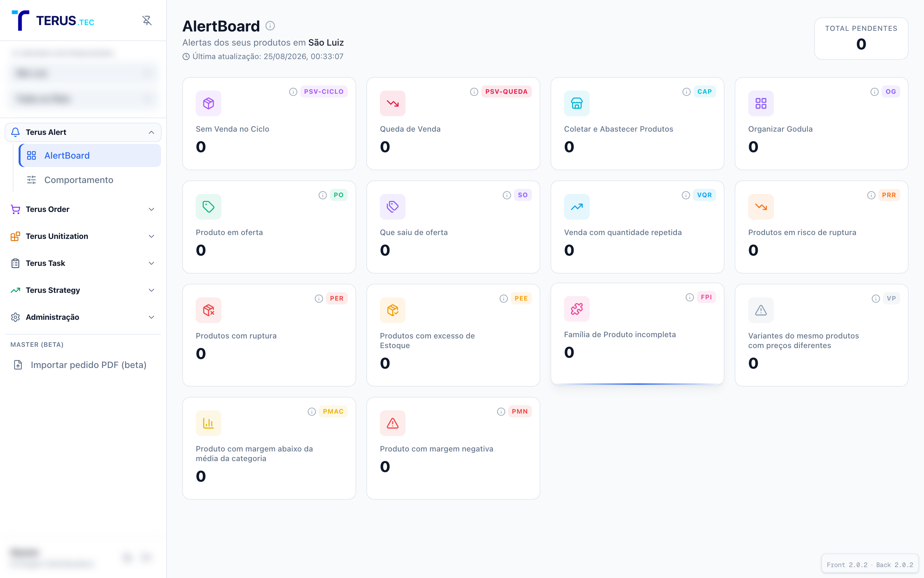Open the Variantes do mesmo produtos card
The image size is (924, 578).
click(x=821, y=335)
